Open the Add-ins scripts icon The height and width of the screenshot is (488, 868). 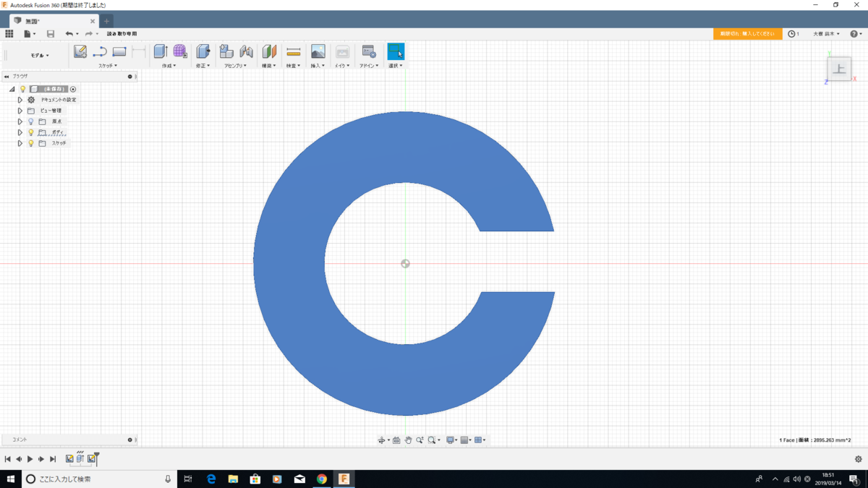tap(369, 51)
